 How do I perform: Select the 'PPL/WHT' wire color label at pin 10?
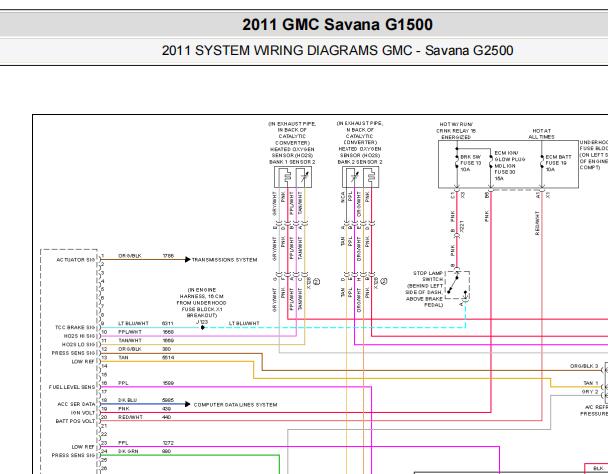[x=130, y=332]
